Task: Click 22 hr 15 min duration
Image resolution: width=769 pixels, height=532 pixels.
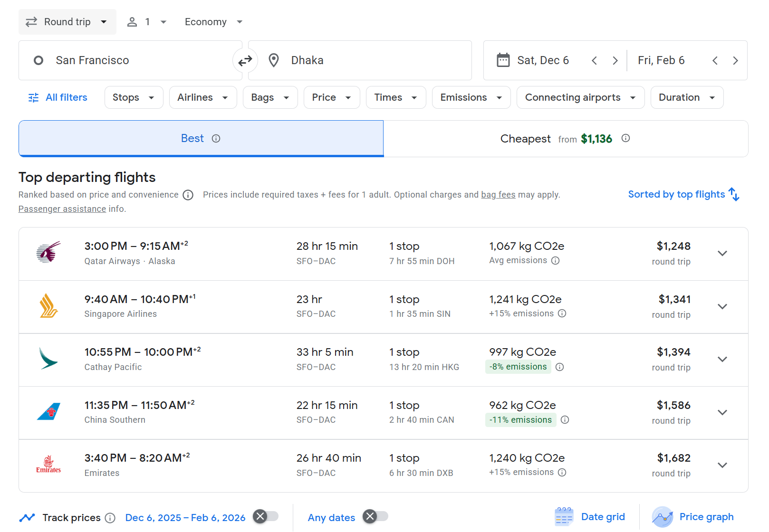Action: pos(327,405)
